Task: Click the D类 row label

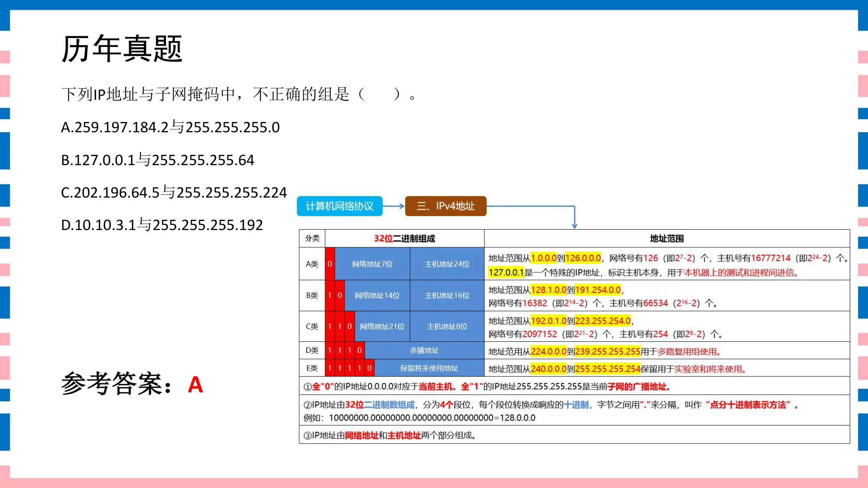Action: [x=312, y=350]
